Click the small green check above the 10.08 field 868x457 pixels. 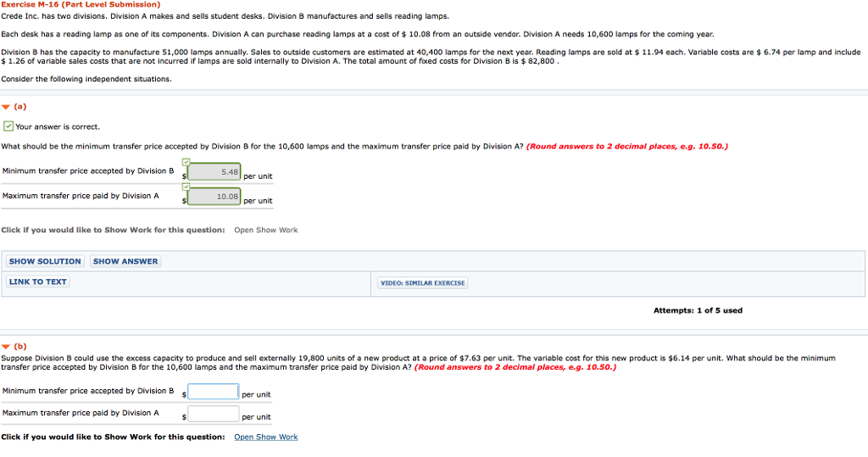click(x=186, y=187)
